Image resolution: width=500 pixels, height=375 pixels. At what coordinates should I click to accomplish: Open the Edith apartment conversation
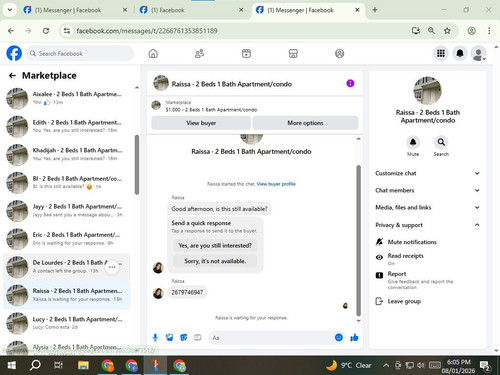coord(67,126)
